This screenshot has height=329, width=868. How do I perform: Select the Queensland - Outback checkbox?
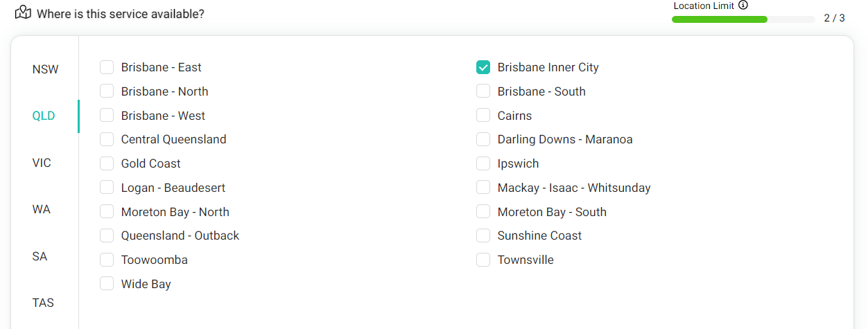pos(107,235)
